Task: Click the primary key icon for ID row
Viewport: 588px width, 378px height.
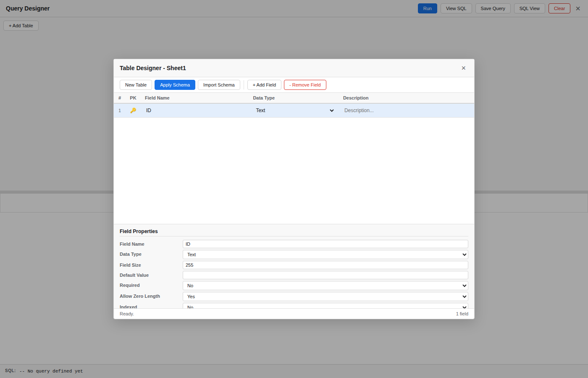Action: pyautogui.click(x=133, y=110)
